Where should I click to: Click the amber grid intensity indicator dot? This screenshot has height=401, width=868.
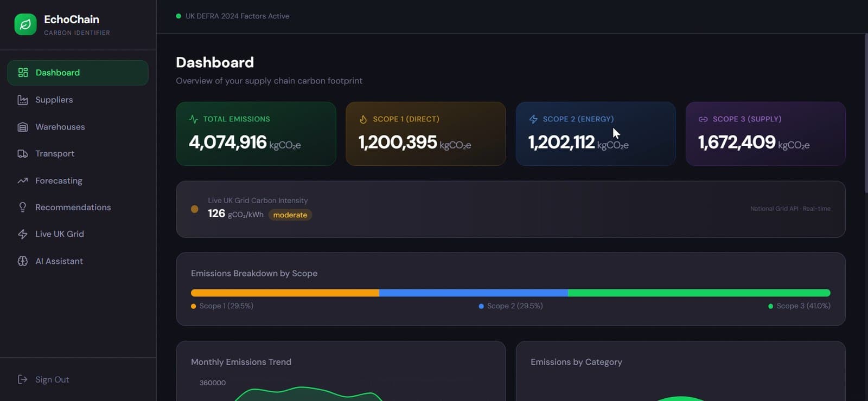[x=195, y=209]
